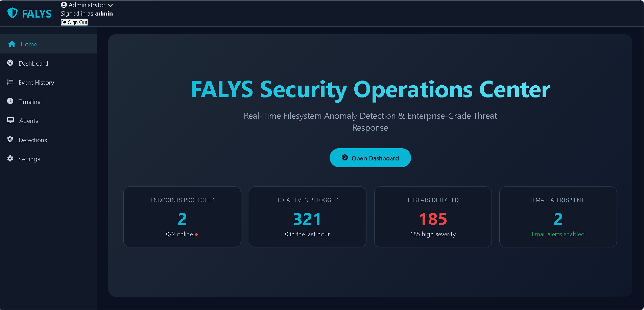Click the Sign Out button
This screenshot has height=310, width=644.
click(74, 22)
